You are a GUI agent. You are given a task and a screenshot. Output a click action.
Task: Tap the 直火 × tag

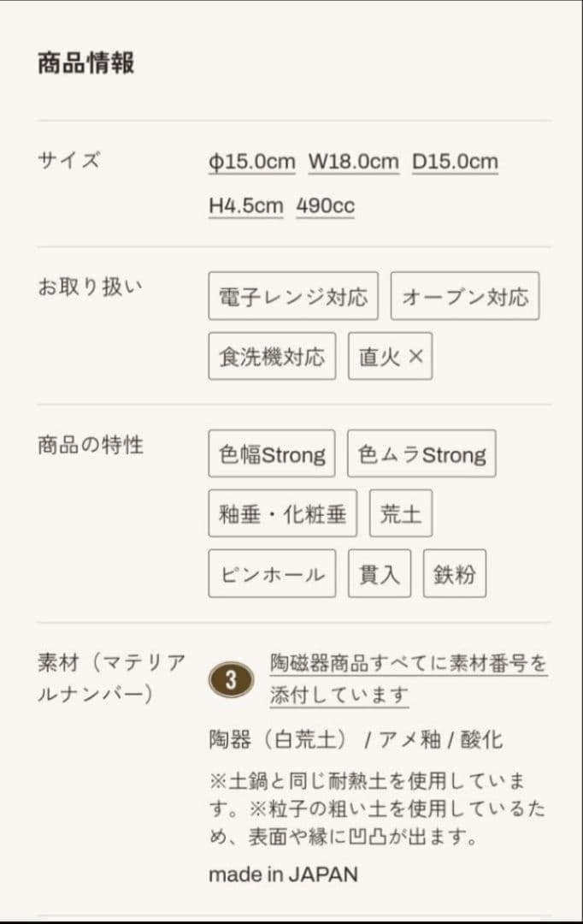(x=391, y=356)
